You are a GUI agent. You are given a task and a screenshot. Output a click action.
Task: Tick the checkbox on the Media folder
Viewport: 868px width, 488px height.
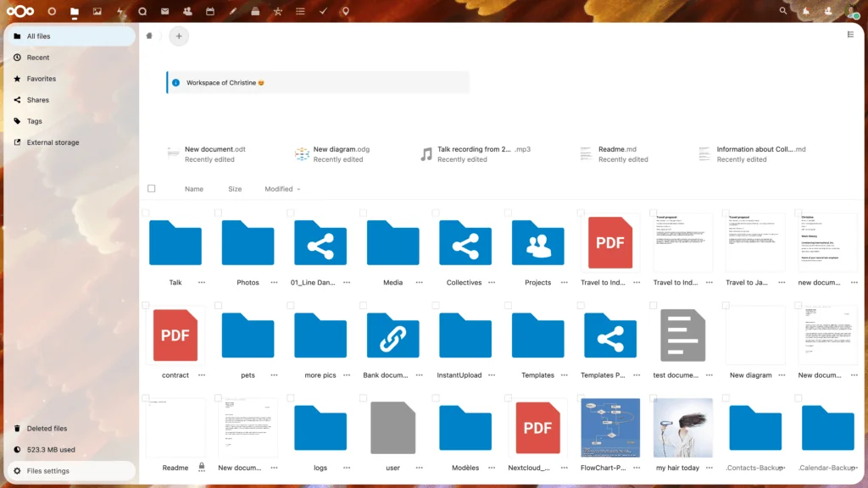[x=363, y=213]
